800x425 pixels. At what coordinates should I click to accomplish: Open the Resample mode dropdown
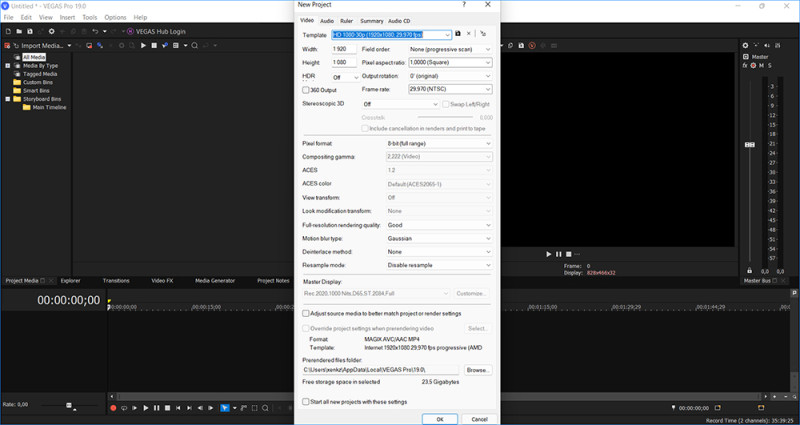point(439,265)
